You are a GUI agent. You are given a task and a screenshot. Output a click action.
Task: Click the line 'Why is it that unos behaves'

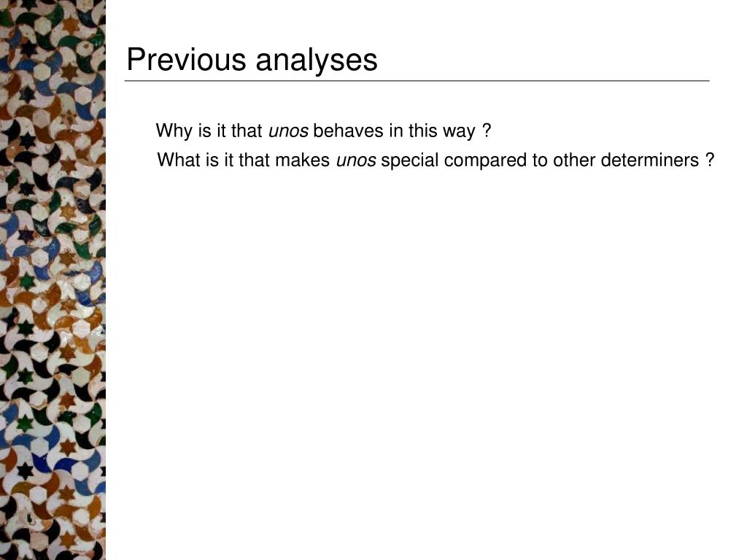click(323, 131)
